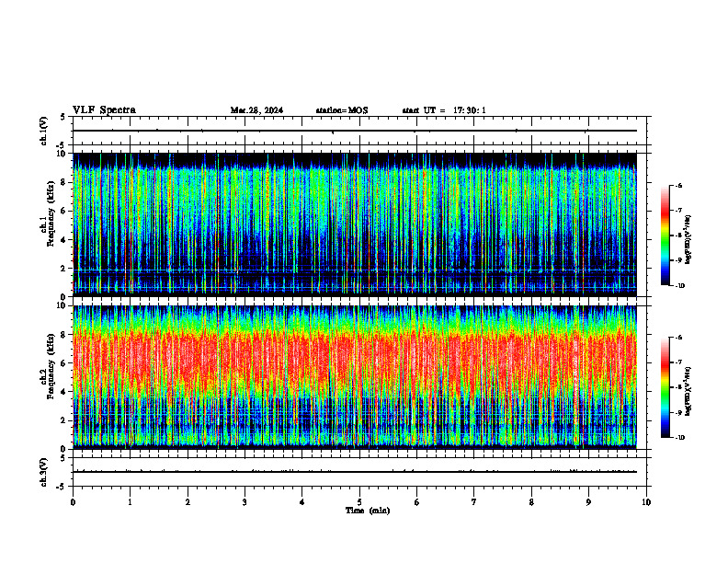Click the ch.2 spectrogram colorbar

coord(665,387)
